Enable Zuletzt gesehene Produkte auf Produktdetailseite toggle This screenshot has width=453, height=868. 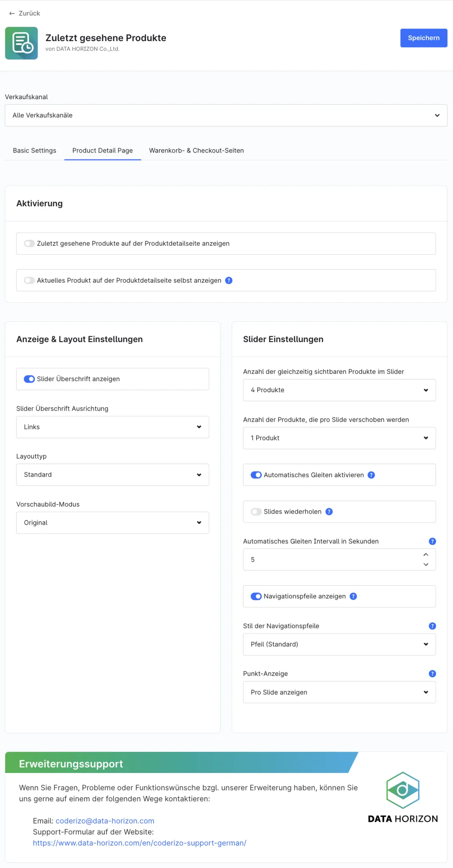(x=29, y=243)
